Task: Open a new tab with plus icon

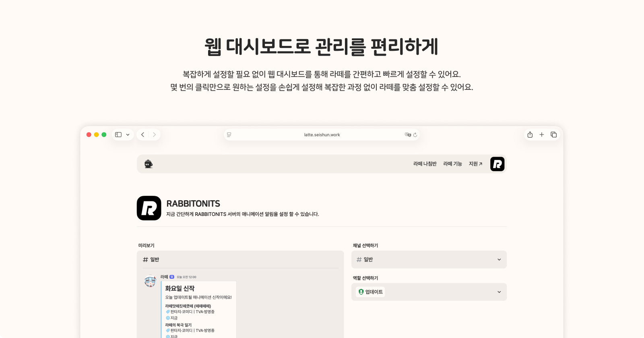Action: pyautogui.click(x=542, y=135)
